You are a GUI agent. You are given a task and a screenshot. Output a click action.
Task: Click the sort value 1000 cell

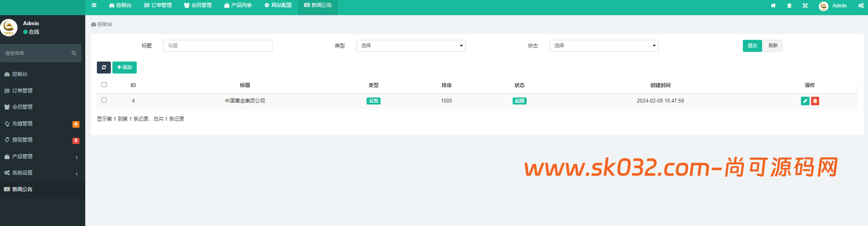coord(446,101)
